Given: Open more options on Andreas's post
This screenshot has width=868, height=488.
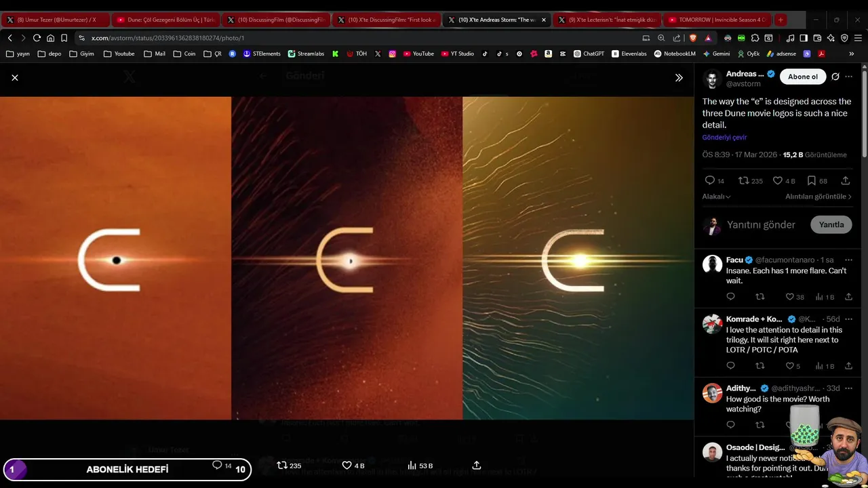Looking at the screenshot, I should pos(849,77).
